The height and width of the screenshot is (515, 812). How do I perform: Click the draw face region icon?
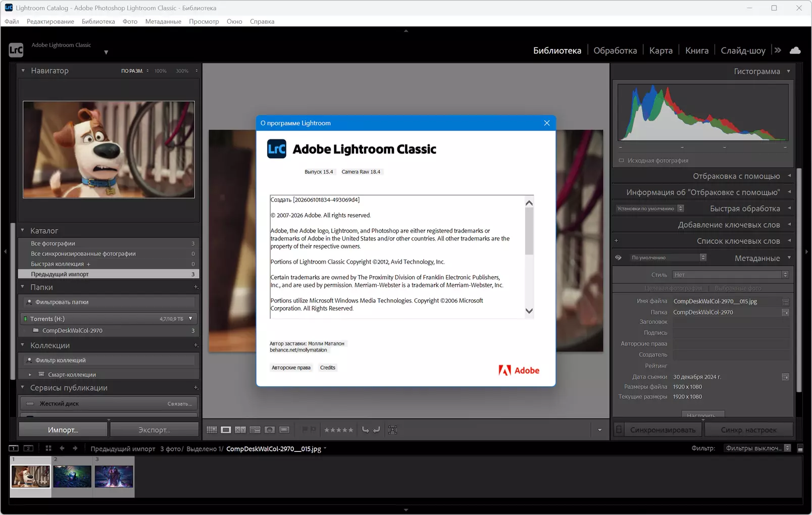click(392, 430)
